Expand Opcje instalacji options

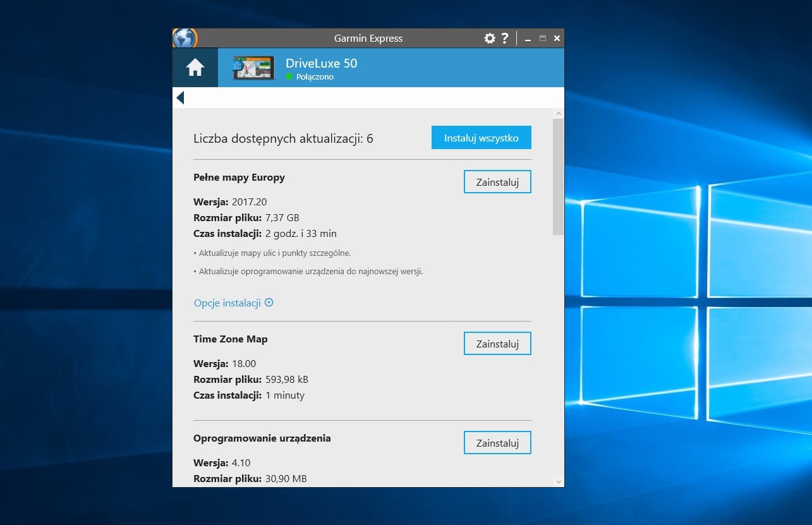pos(233,303)
